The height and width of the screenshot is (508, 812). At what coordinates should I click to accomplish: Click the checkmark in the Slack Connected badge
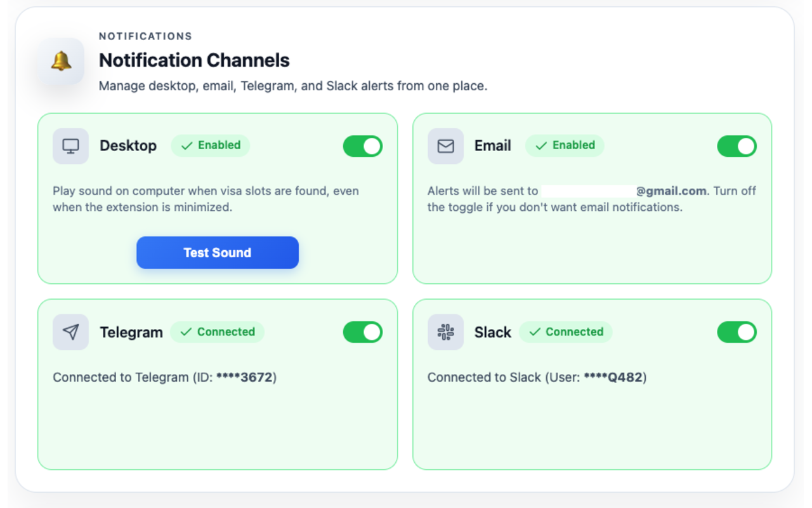535,331
